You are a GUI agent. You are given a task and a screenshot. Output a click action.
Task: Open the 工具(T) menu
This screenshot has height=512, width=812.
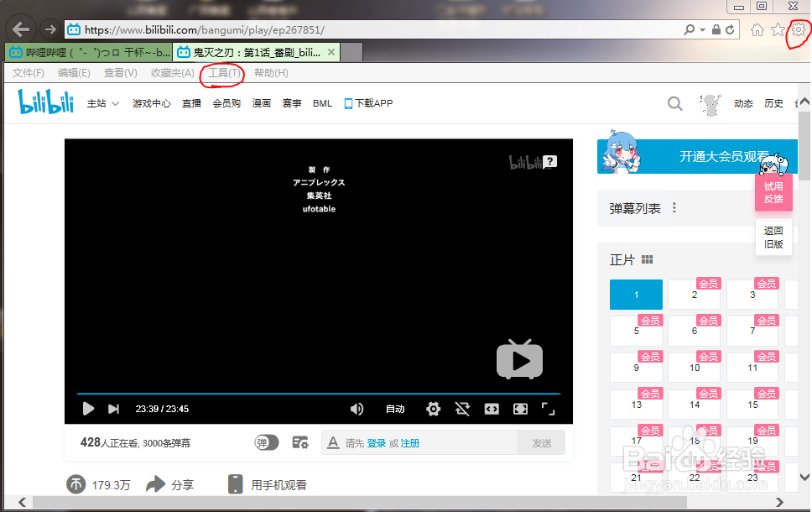224,73
